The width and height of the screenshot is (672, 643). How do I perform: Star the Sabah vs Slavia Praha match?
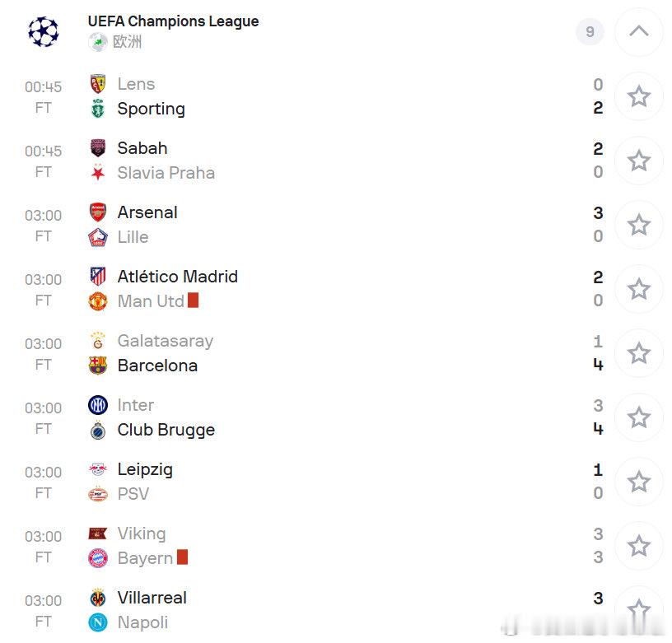638,161
